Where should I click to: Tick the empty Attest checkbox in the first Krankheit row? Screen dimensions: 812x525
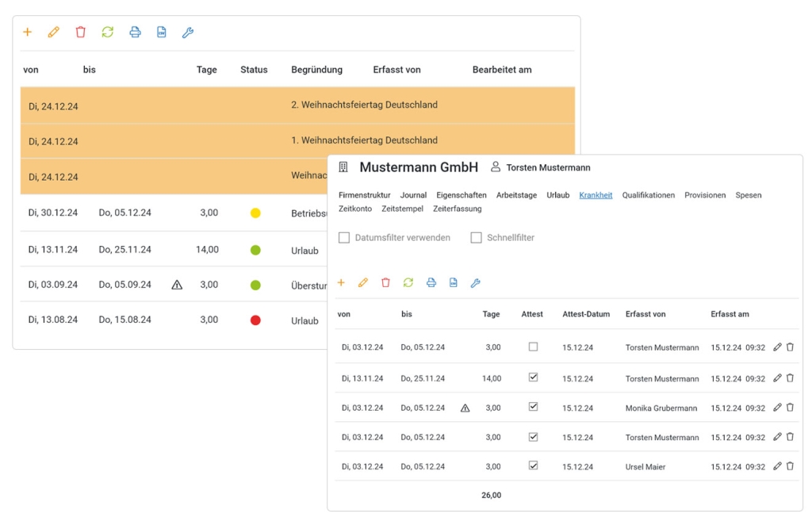point(533,347)
